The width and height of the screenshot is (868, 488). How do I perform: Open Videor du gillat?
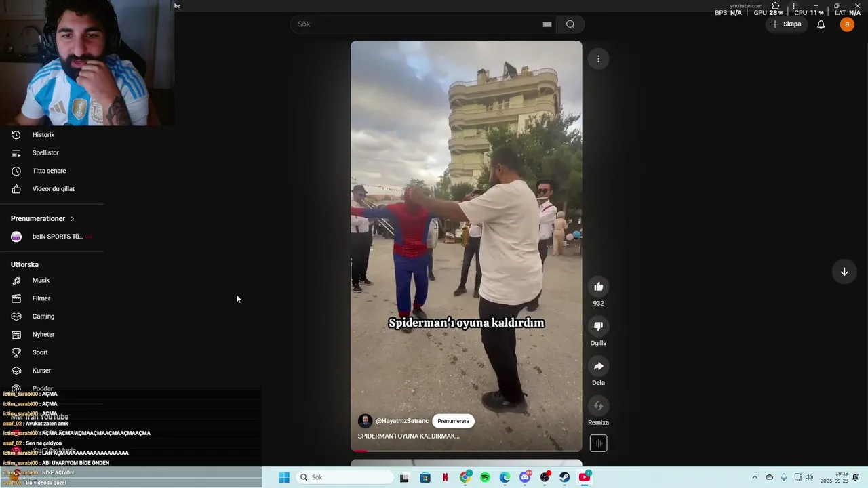pos(52,189)
